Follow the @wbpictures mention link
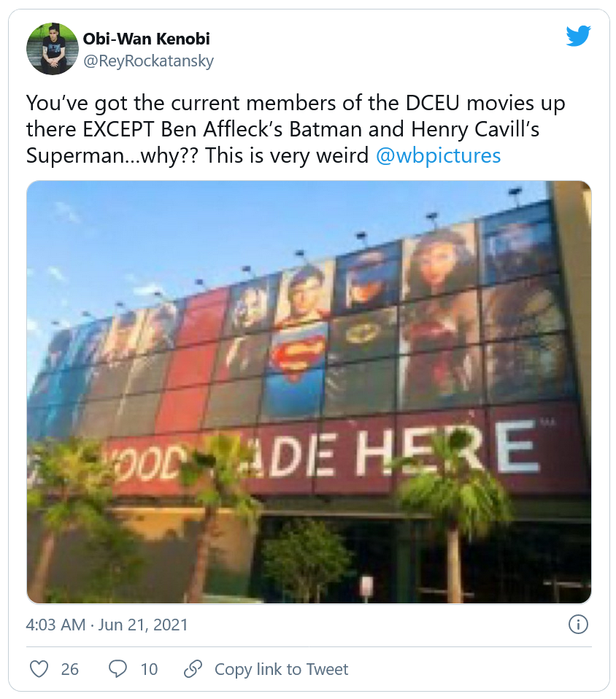 (438, 155)
